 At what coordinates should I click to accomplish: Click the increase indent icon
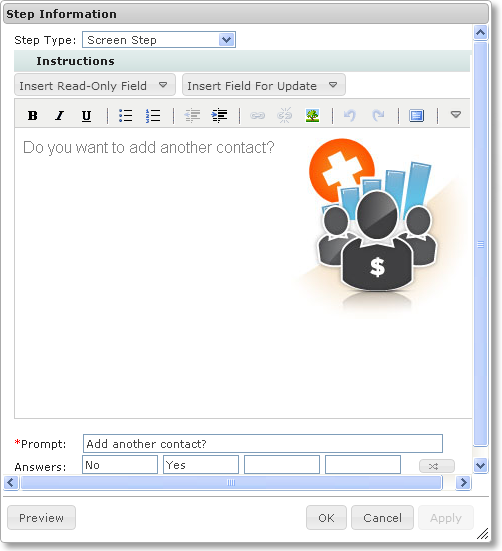220,115
